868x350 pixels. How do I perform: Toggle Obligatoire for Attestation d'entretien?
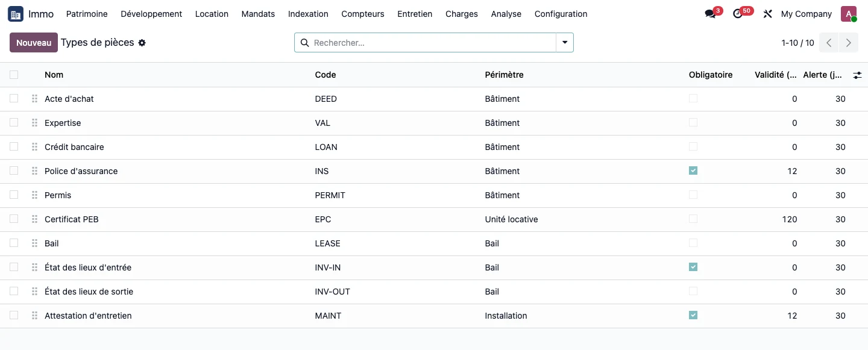coord(693,315)
